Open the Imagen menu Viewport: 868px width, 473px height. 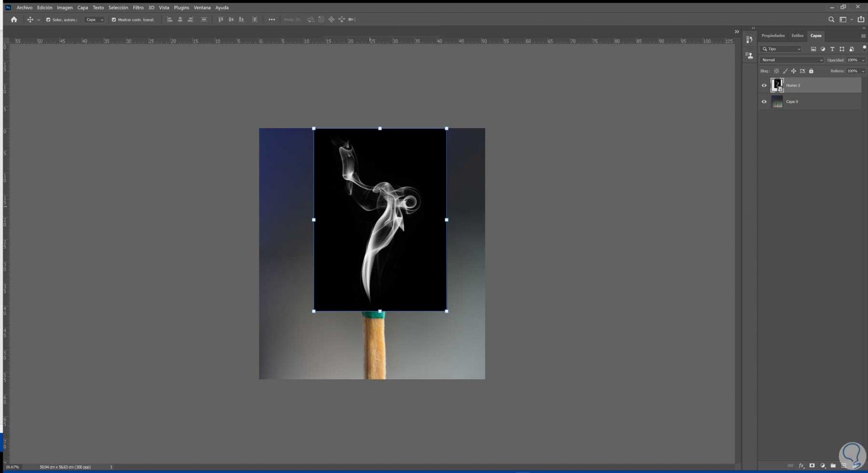click(65, 7)
